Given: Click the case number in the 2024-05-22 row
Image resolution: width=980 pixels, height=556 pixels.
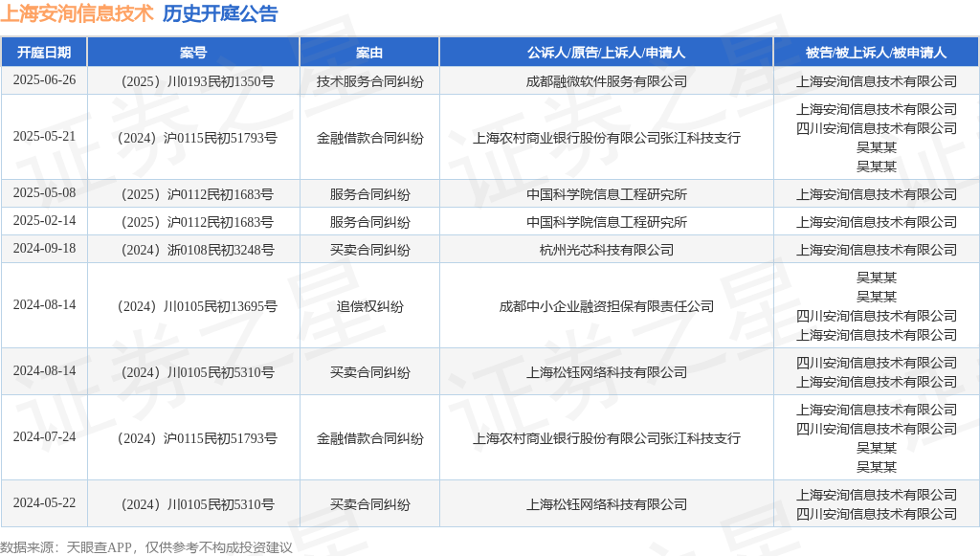Looking at the screenshot, I should [197, 504].
